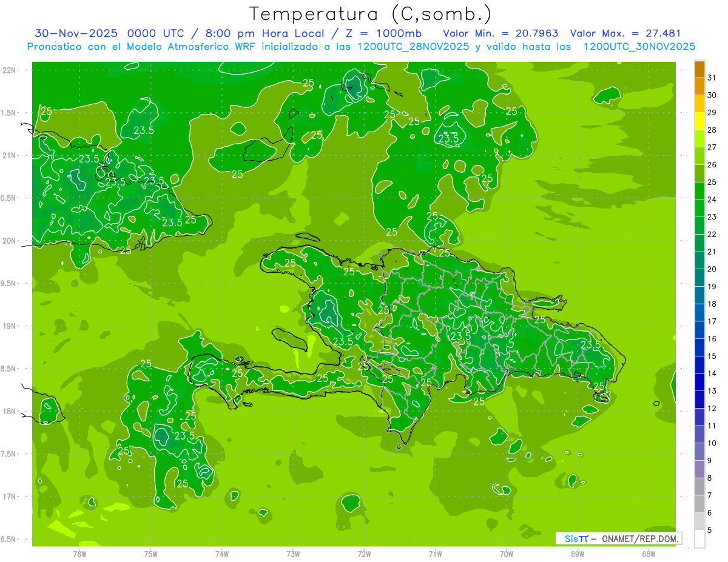Pick the lime swatch between 27 and 28
The height and width of the screenshot is (562, 728).
click(x=699, y=139)
